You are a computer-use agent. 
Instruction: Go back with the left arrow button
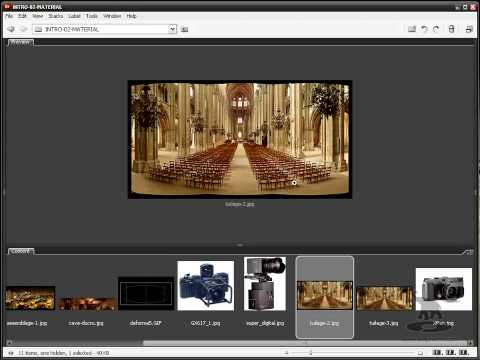pos(11,29)
